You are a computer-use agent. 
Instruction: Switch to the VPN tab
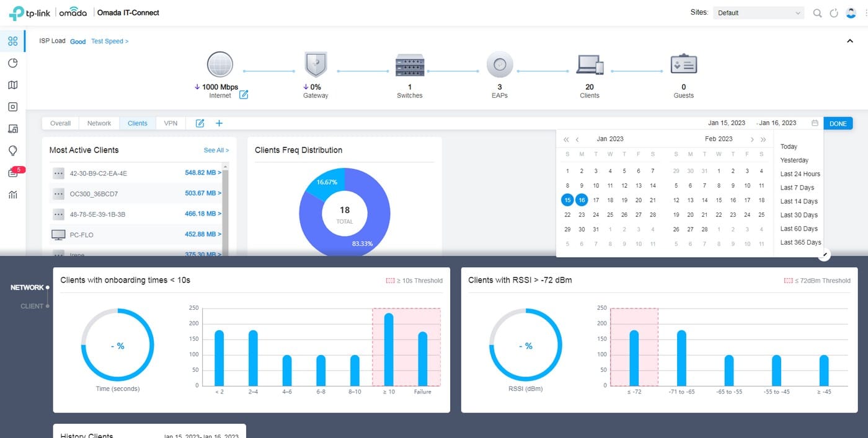tap(170, 123)
